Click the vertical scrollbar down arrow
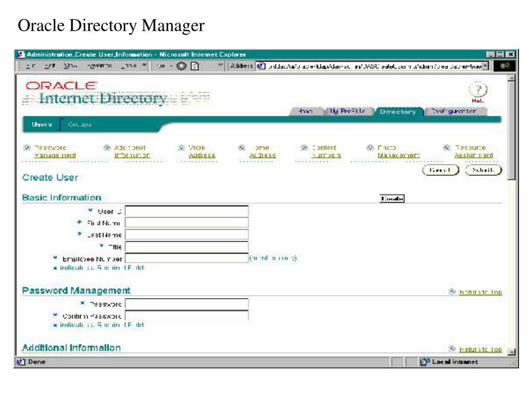Viewport: 532px width, 399px height. click(x=511, y=352)
